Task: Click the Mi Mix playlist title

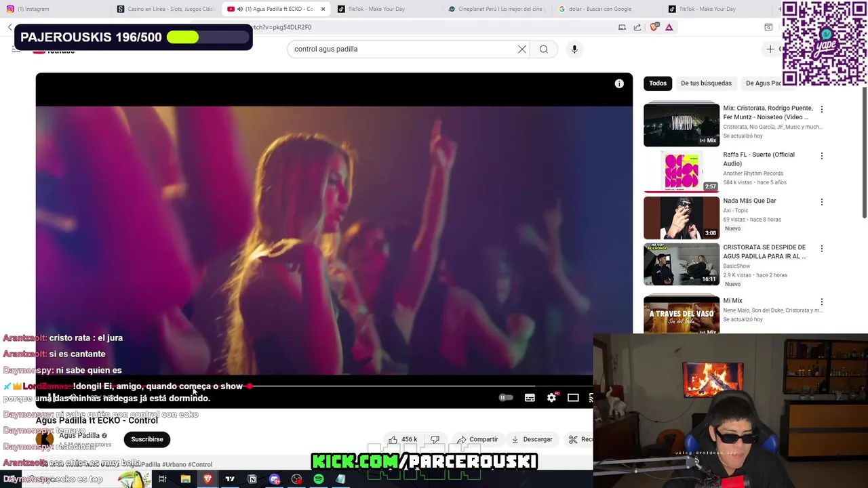Action: point(732,300)
